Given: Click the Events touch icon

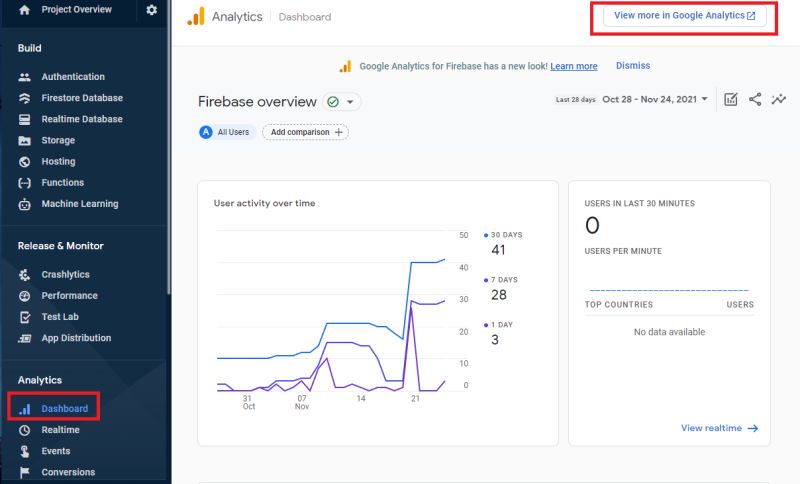Looking at the screenshot, I should [24, 451].
